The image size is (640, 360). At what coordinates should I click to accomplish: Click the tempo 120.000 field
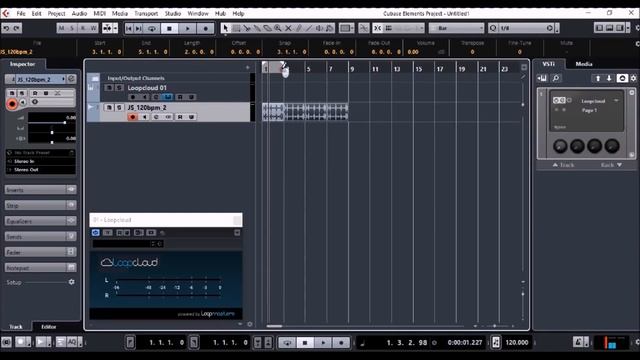click(x=517, y=342)
